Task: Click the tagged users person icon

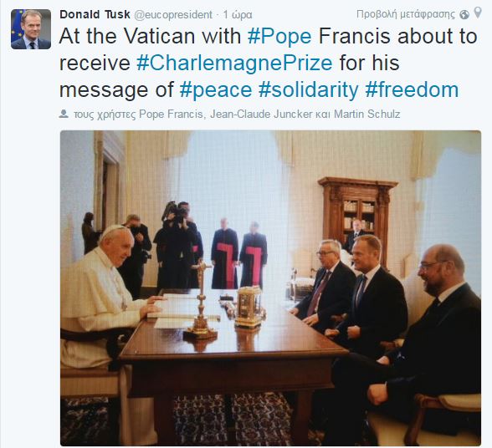Action: 64,114
